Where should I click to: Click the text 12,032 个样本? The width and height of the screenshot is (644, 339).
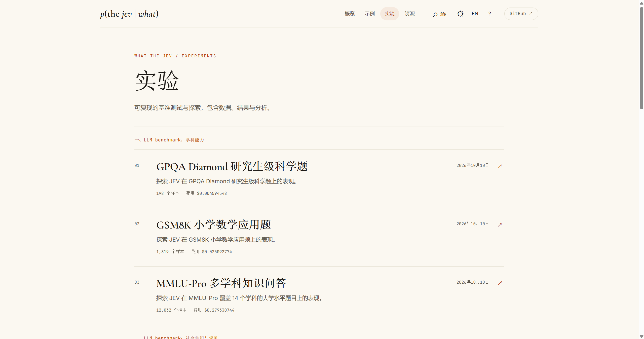point(171,310)
